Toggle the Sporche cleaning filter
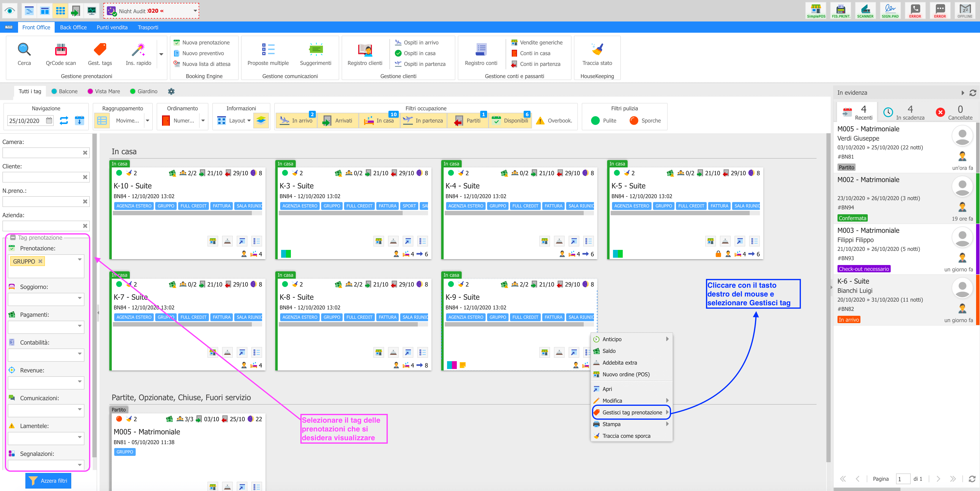 click(x=645, y=121)
